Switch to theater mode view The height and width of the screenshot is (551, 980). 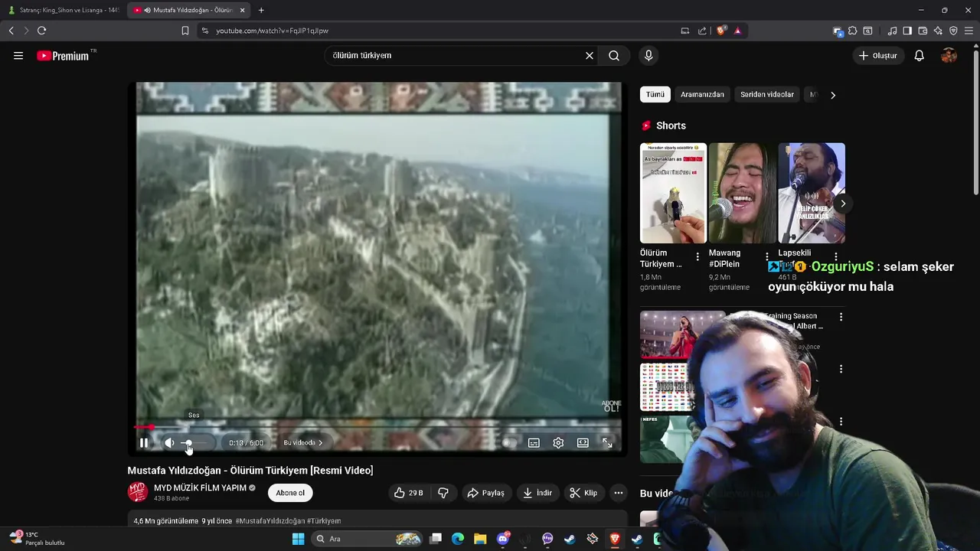tap(583, 442)
